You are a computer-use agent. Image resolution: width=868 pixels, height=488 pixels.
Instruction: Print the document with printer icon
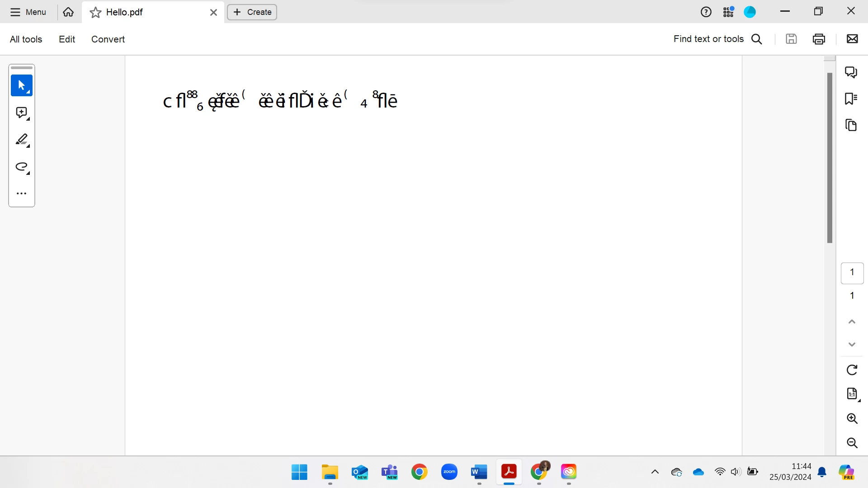(x=819, y=39)
